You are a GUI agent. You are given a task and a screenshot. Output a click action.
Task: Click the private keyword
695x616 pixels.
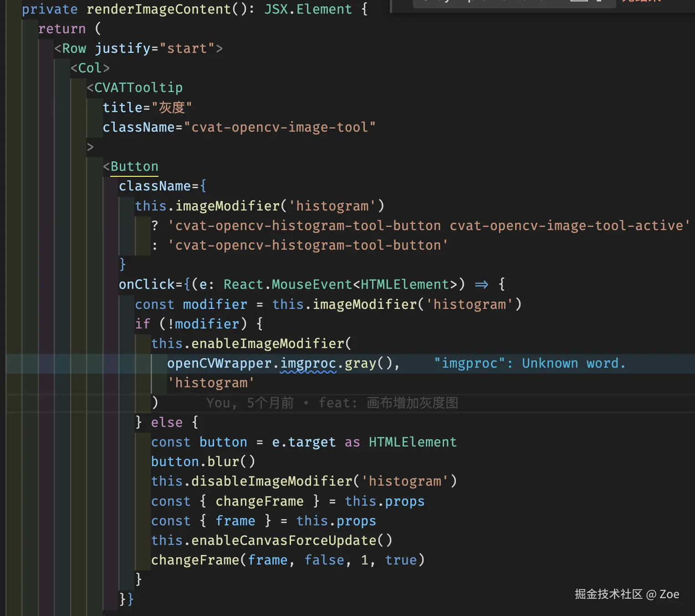pos(50,9)
